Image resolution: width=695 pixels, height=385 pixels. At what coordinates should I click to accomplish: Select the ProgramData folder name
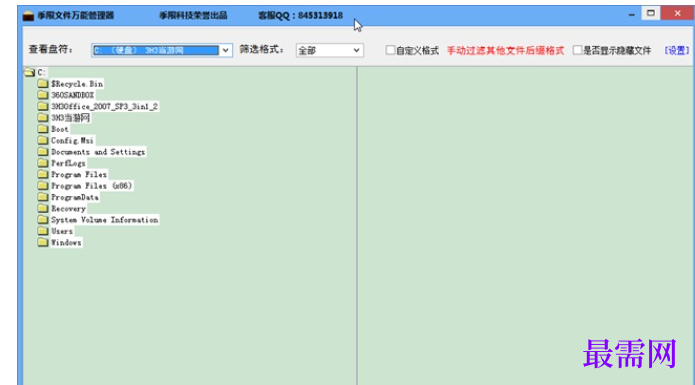coord(75,197)
